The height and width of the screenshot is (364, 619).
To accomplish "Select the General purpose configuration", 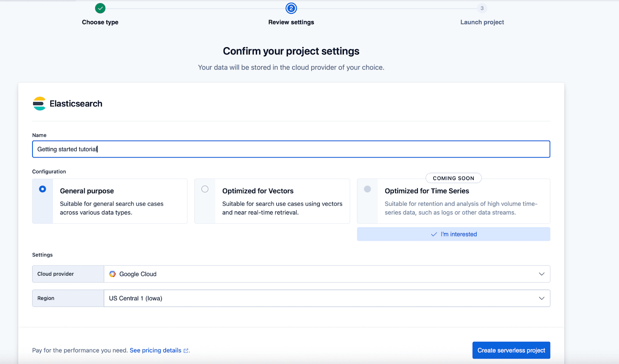I will pos(42,189).
